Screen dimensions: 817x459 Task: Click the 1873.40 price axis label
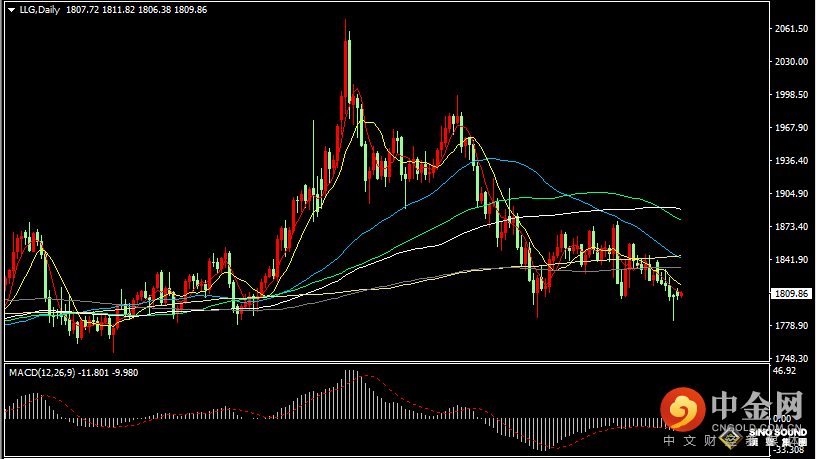[x=790, y=227]
